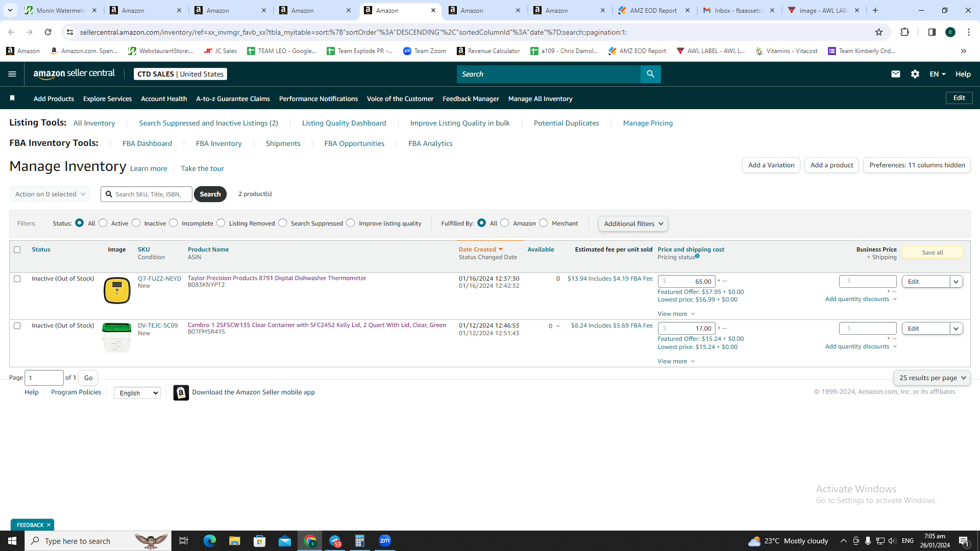
Task: Open the Microsoft Store taskbar icon
Action: [x=260, y=541]
